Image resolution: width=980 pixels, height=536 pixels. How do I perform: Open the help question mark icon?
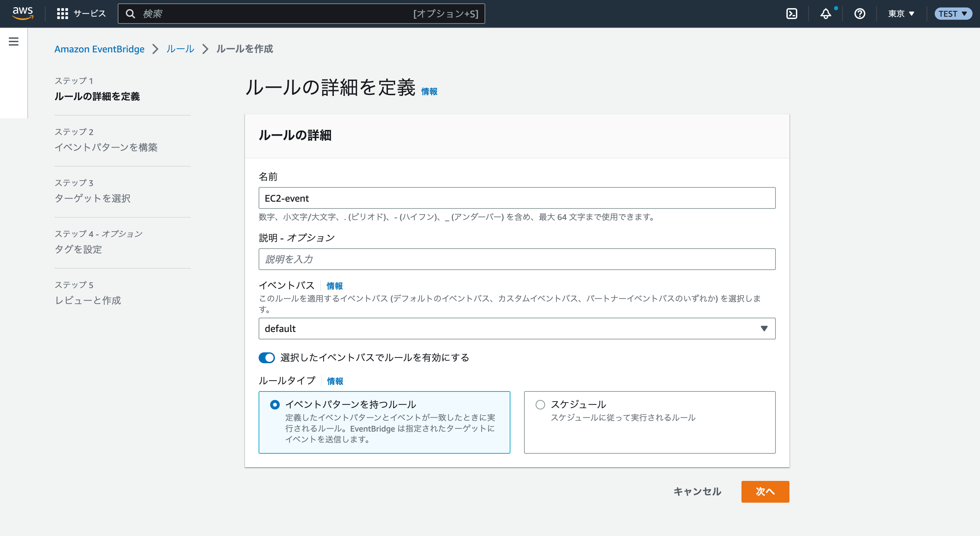[x=860, y=13]
